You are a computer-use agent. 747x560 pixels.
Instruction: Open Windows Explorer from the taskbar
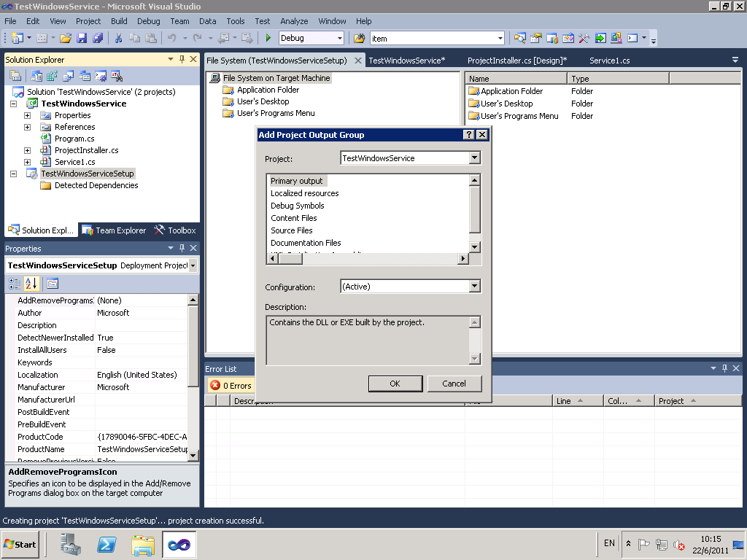click(x=143, y=544)
